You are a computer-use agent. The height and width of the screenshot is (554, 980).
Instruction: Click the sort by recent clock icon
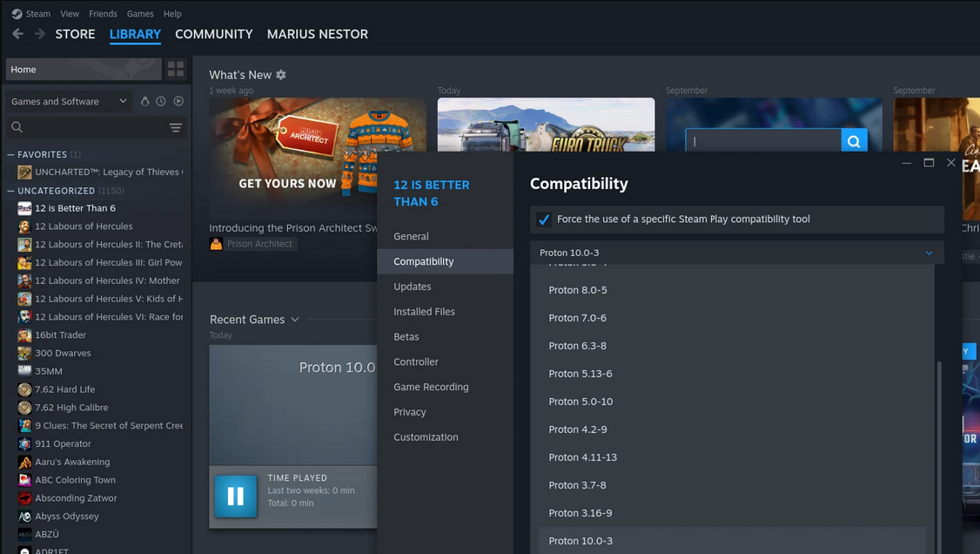(161, 101)
